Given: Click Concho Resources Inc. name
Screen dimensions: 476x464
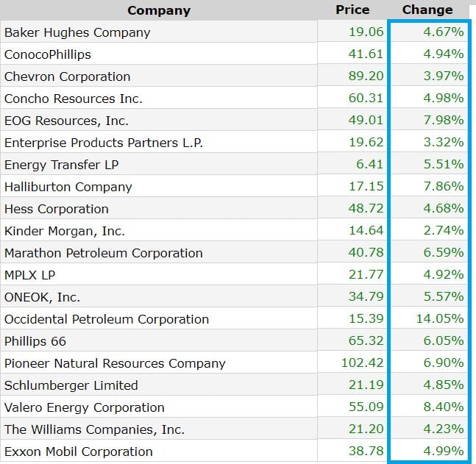Looking at the screenshot, I should (74, 99).
